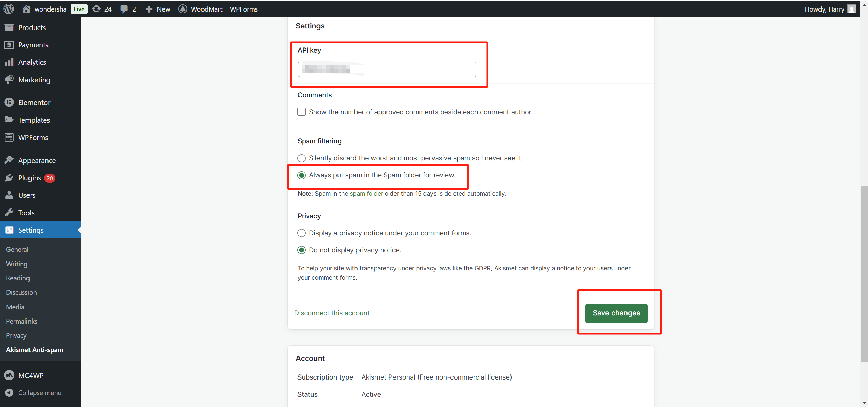
Task: Open the Analytics bar chart icon
Action: point(9,62)
